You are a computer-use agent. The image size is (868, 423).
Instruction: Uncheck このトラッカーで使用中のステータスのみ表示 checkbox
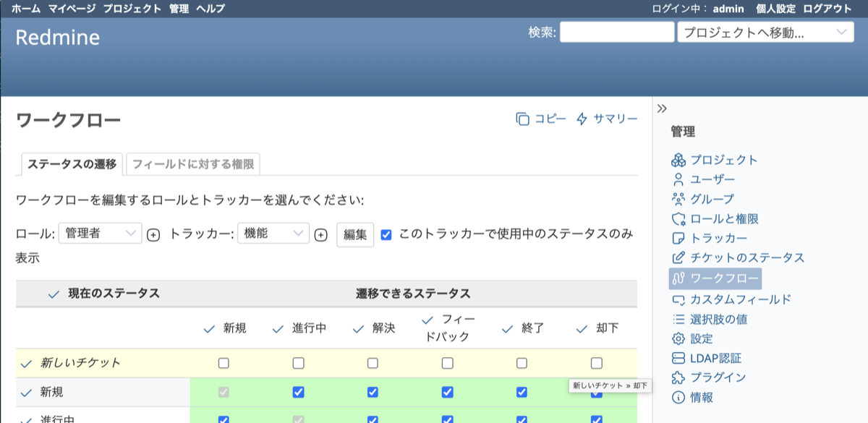click(386, 234)
